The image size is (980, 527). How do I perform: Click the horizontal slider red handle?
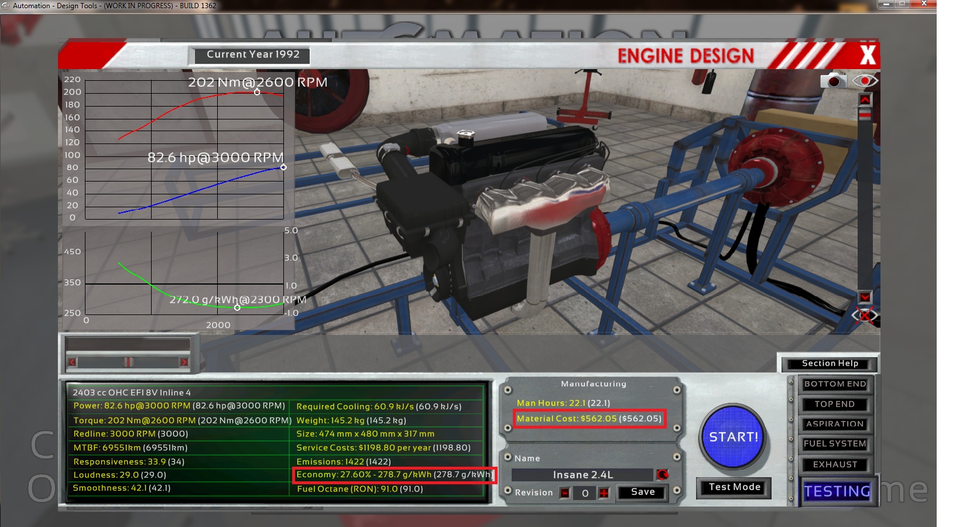click(x=128, y=362)
